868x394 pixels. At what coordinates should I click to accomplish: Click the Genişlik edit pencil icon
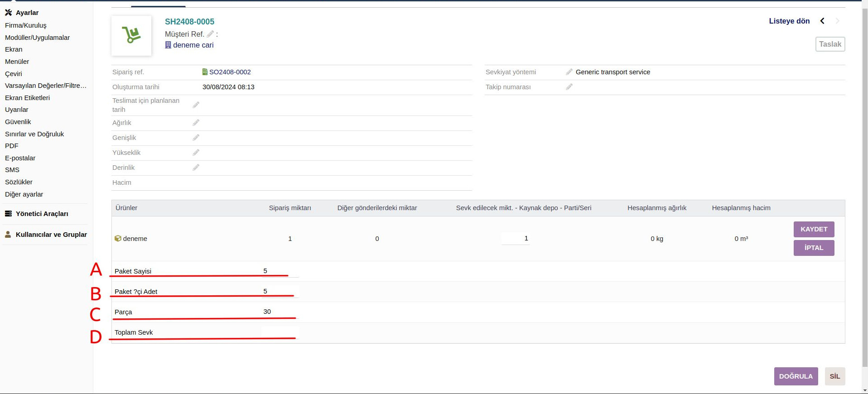click(x=196, y=138)
